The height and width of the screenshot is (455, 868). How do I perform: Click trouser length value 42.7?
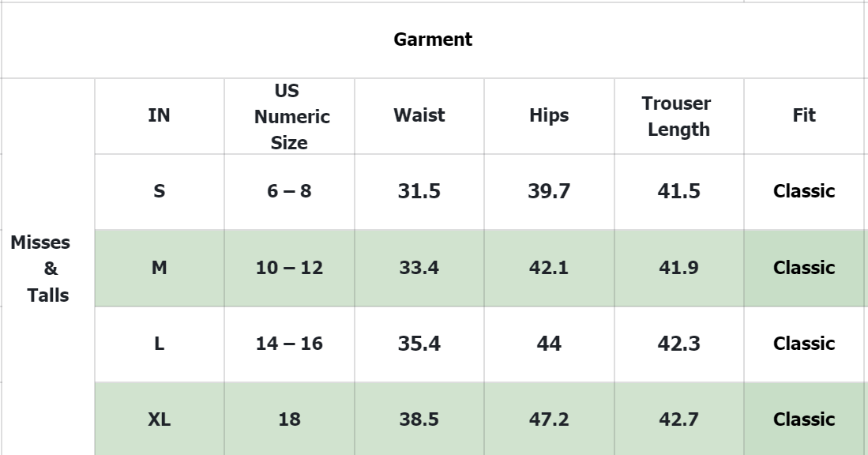click(x=678, y=419)
